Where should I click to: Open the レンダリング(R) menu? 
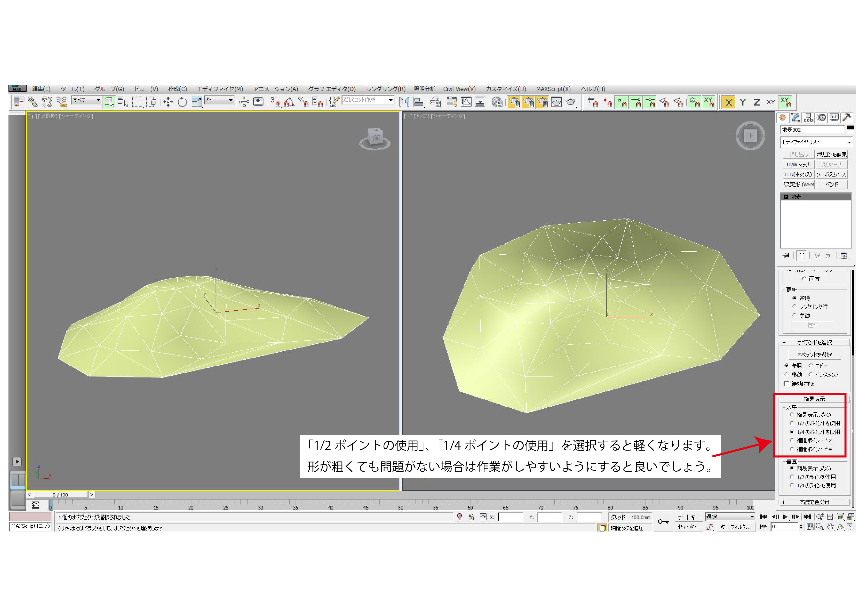point(385,89)
